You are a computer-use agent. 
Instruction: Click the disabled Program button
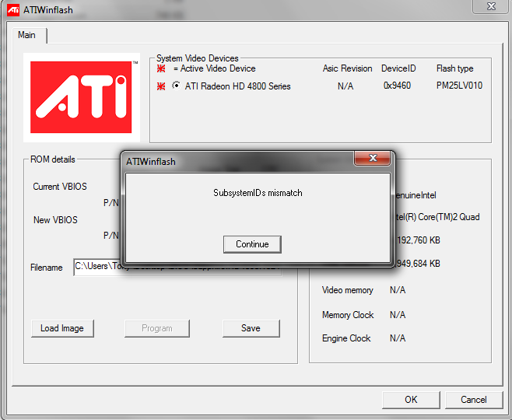pyautogui.click(x=157, y=328)
